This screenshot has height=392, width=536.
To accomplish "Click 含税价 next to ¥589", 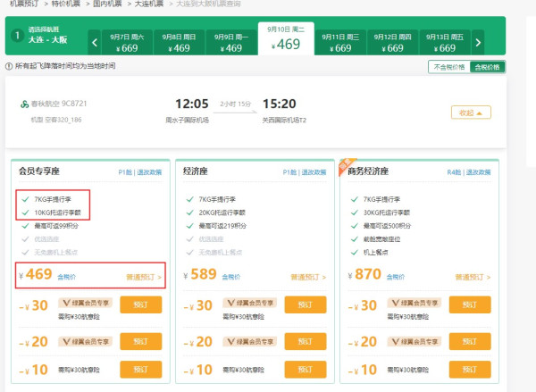I will [231, 277].
